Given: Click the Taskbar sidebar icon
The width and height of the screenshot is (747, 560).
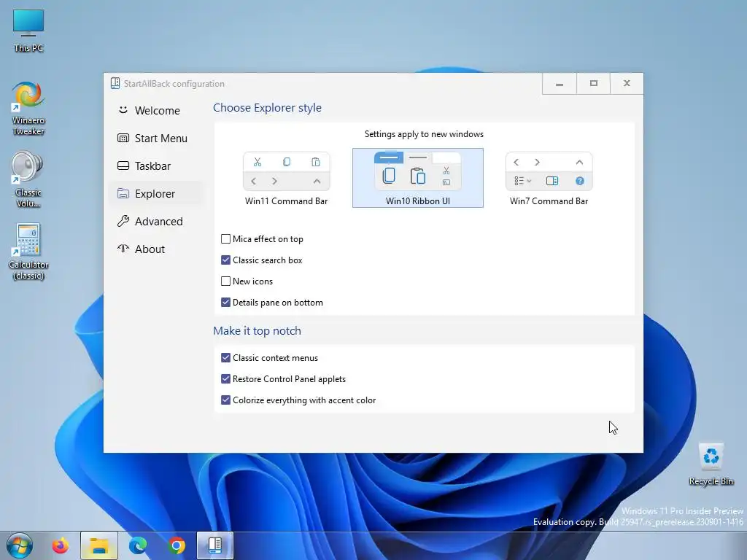Looking at the screenshot, I should point(123,166).
